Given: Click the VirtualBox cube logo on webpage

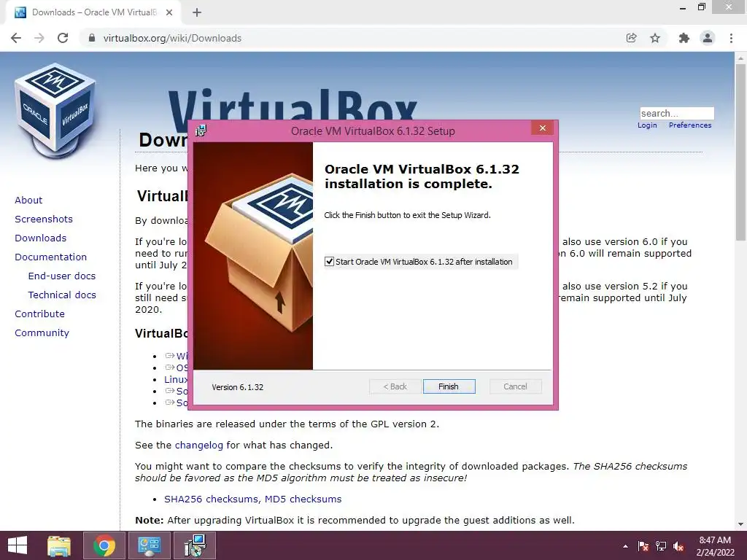Looking at the screenshot, I should 55,111.
